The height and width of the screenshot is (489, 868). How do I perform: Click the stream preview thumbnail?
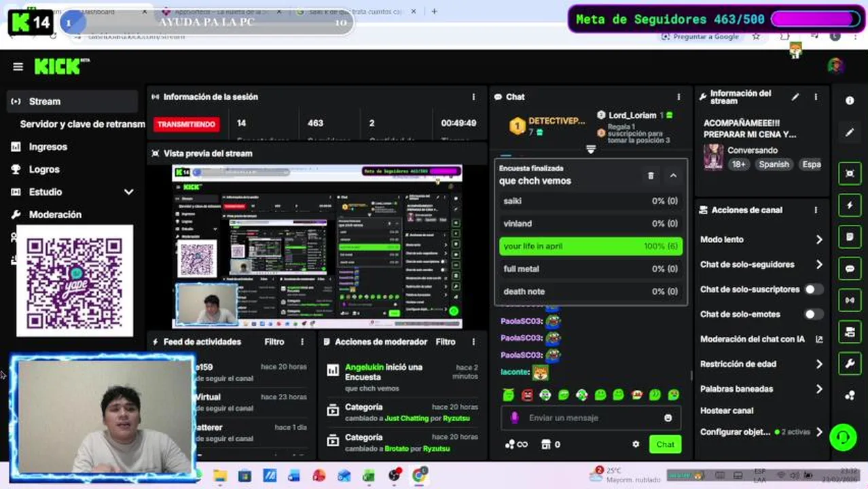(317, 247)
